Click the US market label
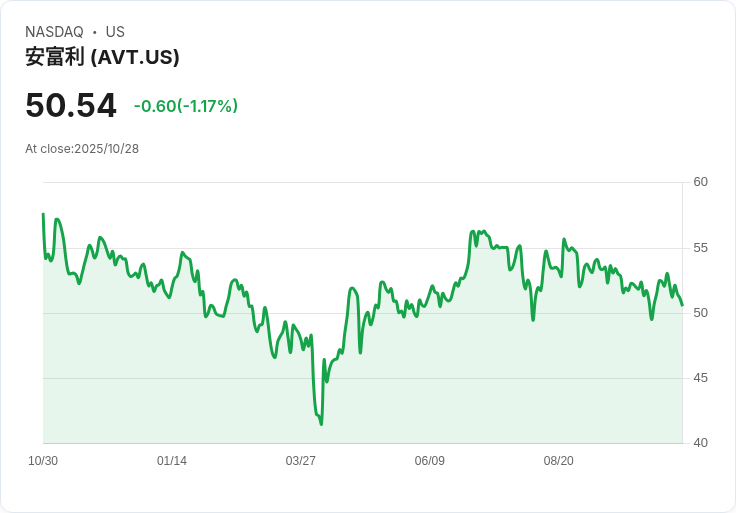Viewport: 736px width, 513px height. (x=115, y=32)
